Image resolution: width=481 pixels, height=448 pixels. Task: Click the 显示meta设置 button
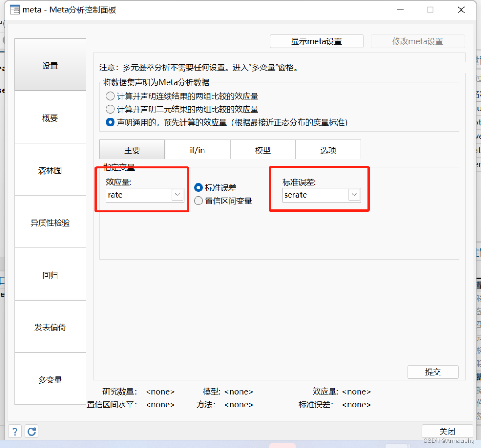tap(317, 41)
